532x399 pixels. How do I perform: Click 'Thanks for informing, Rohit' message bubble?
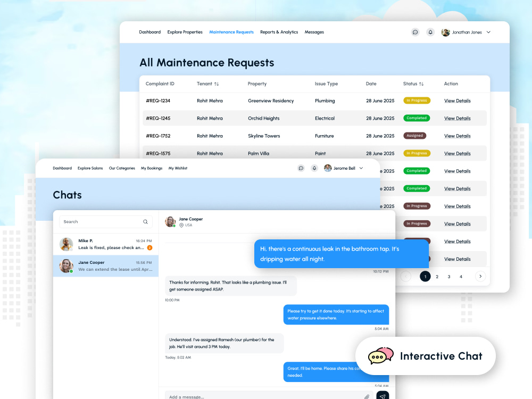[231, 286]
